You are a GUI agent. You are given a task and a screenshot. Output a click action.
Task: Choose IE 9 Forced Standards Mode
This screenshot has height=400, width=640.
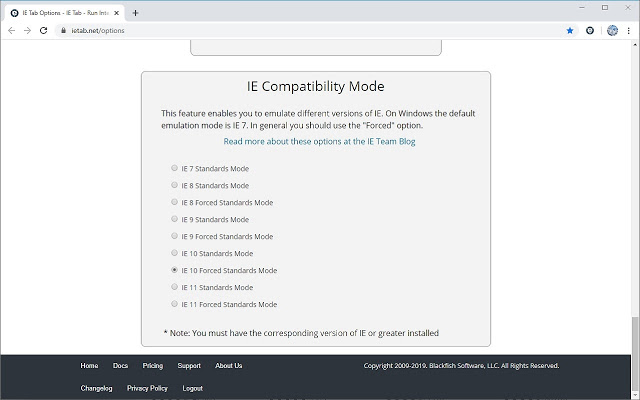(x=174, y=236)
